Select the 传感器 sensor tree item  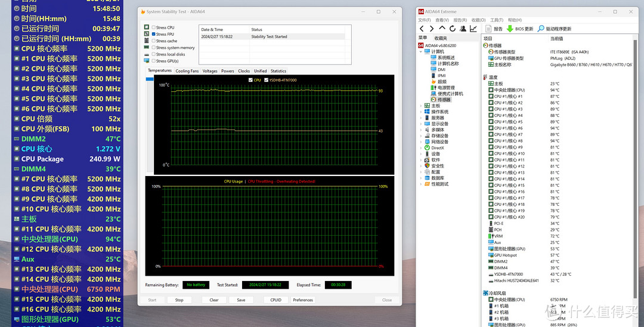click(440, 100)
